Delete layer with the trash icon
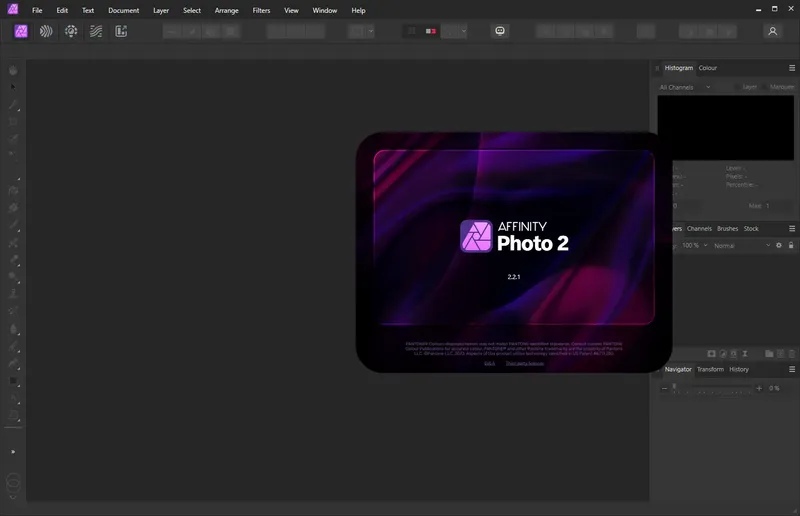The image size is (800, 516). (792, 354)
